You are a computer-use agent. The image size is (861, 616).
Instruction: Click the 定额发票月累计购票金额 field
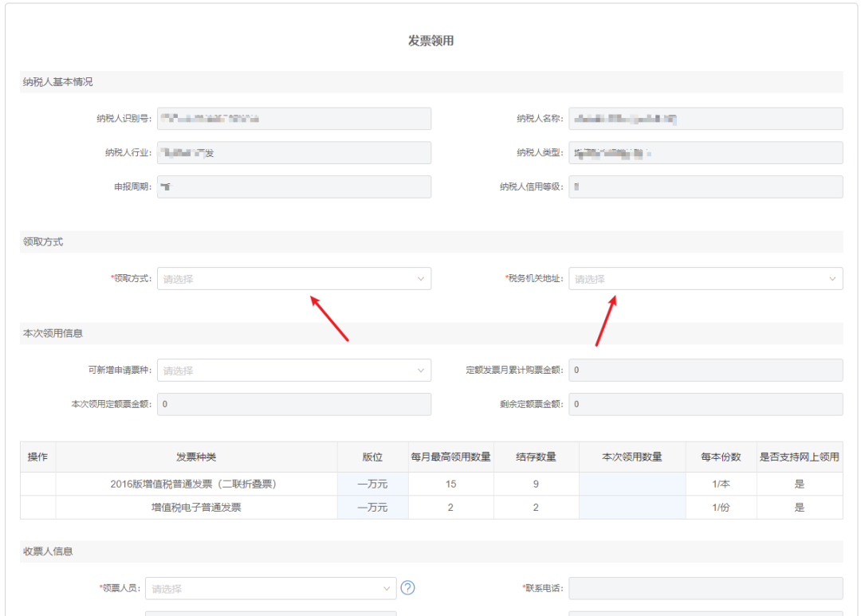[x=706, y=370]
